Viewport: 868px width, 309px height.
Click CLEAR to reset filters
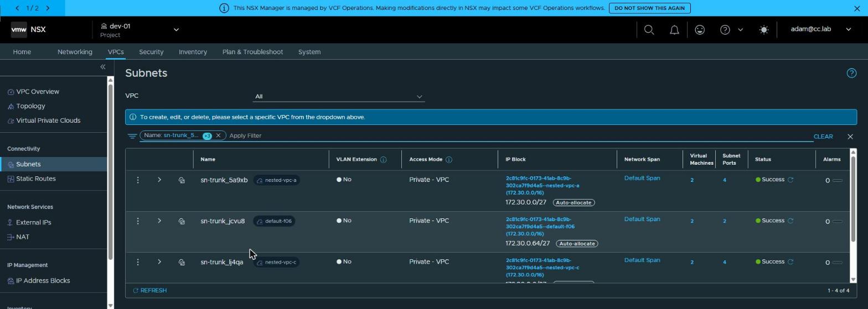tap(823, 137)
